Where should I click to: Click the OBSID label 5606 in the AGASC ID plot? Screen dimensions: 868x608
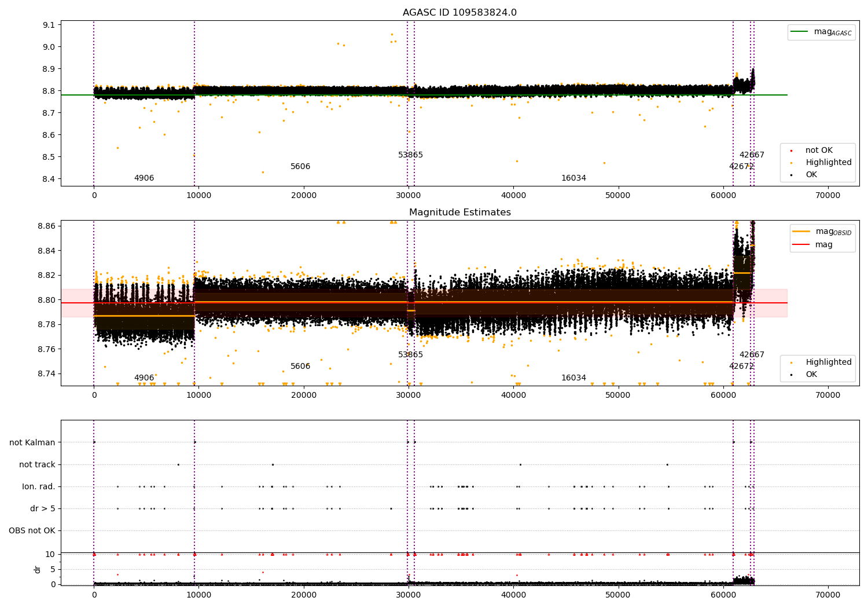point(300,167)
